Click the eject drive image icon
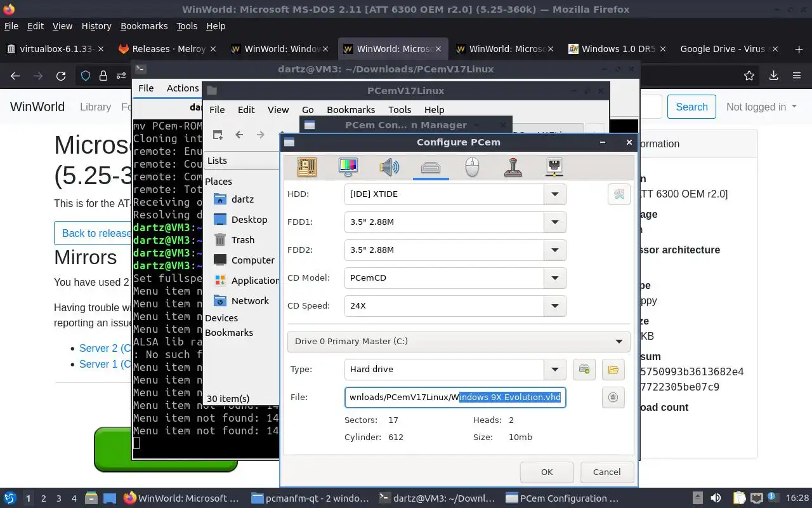This screenshot has height=508, width=812. coord(613,398)
